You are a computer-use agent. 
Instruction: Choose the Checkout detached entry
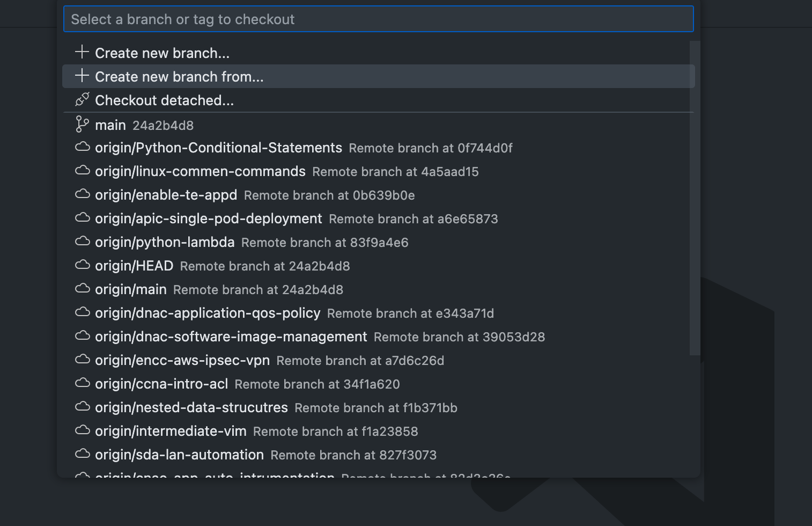(x=164, y=100)
